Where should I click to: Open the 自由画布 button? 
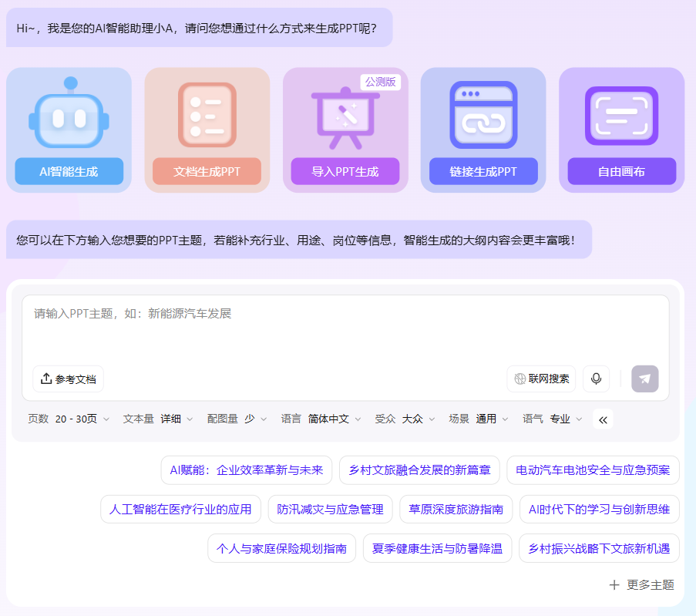(x=621, y=171)
